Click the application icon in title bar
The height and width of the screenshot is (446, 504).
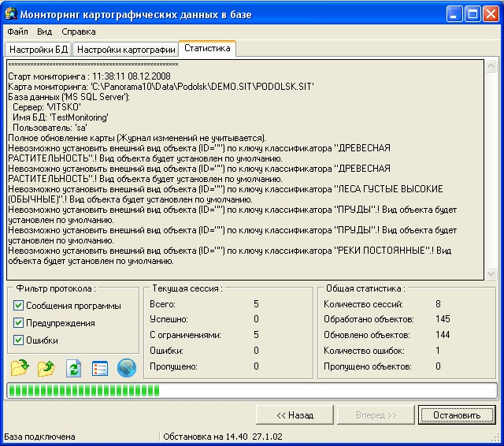click(10, 13)
